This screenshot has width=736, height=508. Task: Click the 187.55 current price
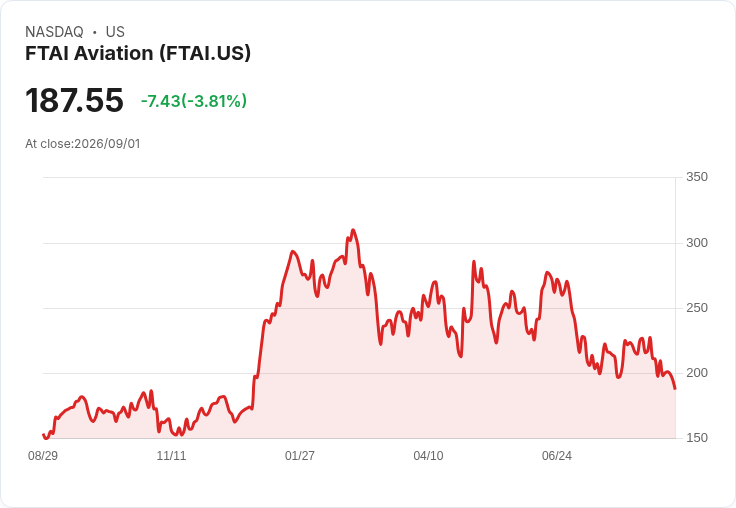click(x=74, y=100)
